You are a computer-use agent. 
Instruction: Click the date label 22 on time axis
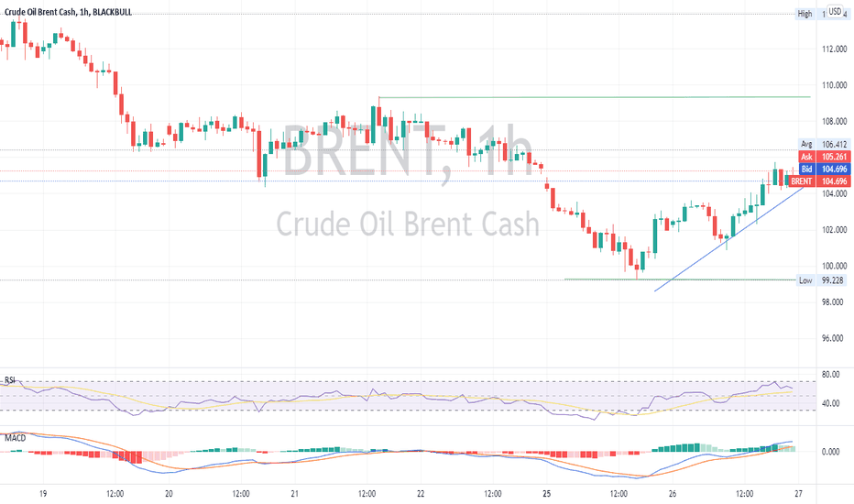pyautogui.click(x=421, y=494)
